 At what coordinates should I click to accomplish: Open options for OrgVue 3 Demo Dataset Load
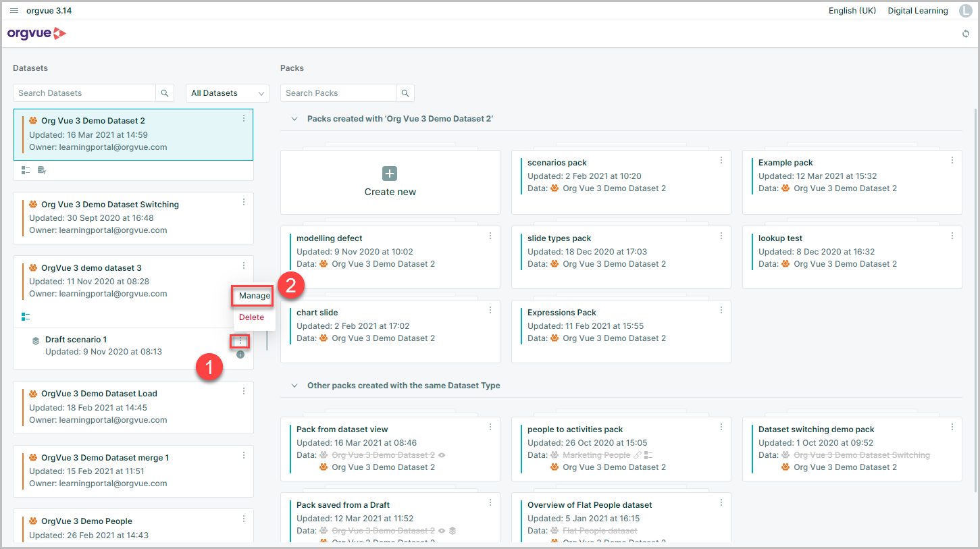coord(244,390)
